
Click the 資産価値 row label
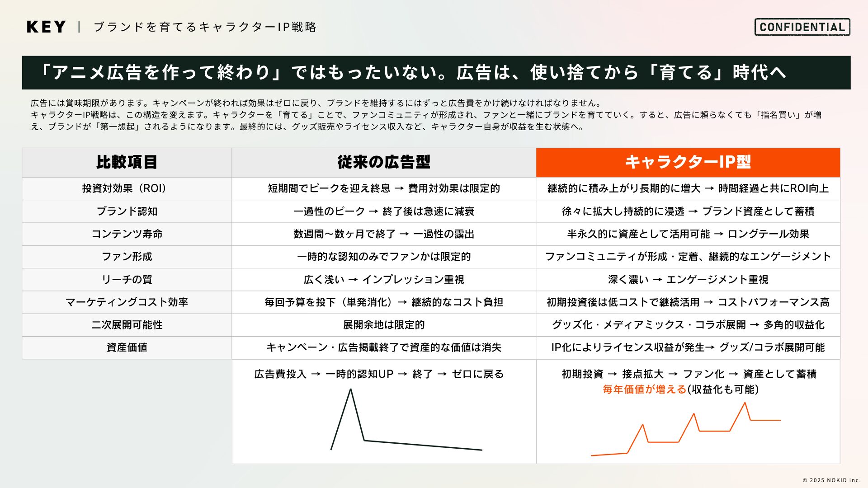(127, 347)
